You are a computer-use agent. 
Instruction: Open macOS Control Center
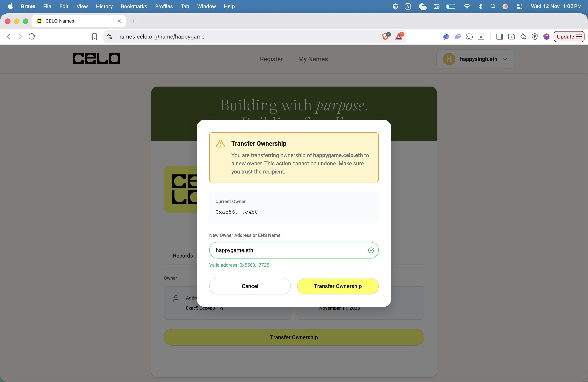coord(520,6)
